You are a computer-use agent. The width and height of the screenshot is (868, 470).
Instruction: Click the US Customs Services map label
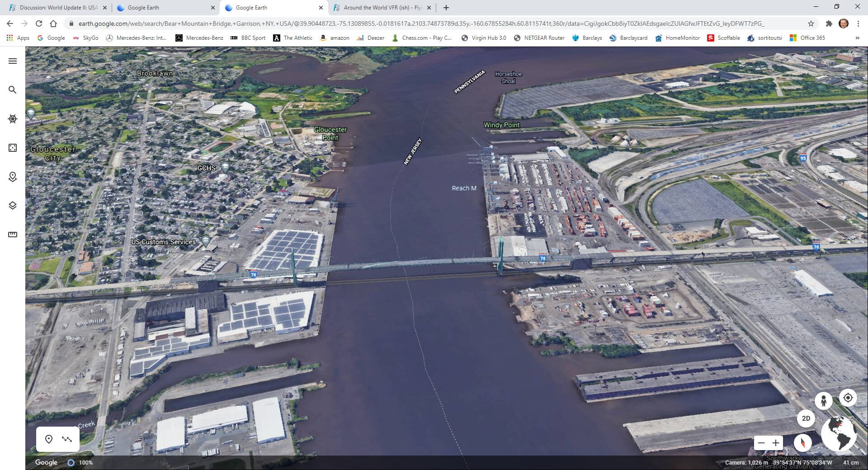[164, 242]
